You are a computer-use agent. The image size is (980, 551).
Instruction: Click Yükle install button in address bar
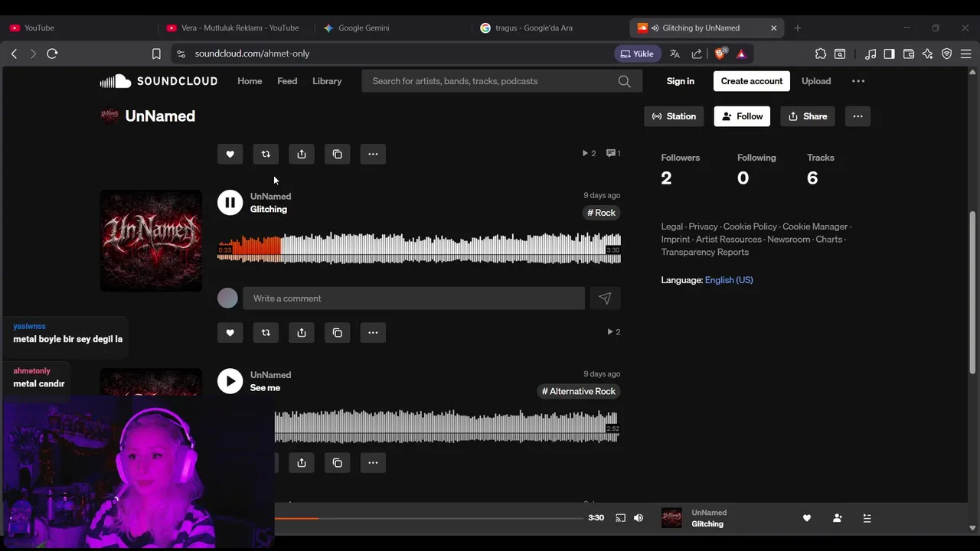click(637, 54)
